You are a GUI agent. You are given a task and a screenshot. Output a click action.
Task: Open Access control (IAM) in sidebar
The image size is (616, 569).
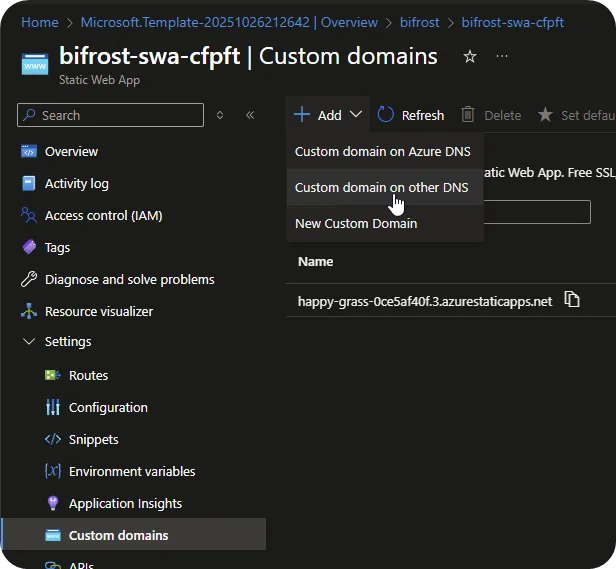point(103,216)
